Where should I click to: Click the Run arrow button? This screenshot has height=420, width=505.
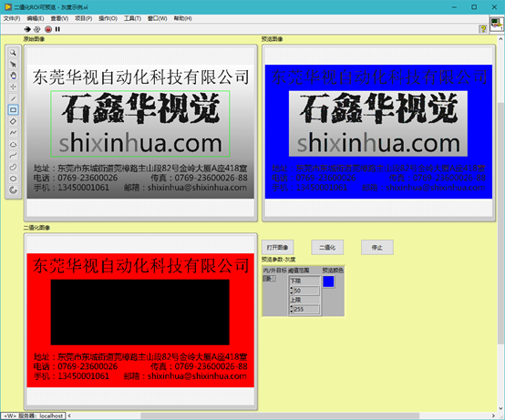click(x=27, y=29)
